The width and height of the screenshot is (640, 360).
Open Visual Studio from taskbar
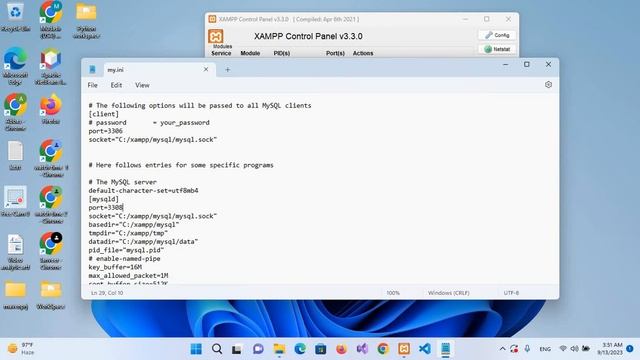click(x=362, y=349)
